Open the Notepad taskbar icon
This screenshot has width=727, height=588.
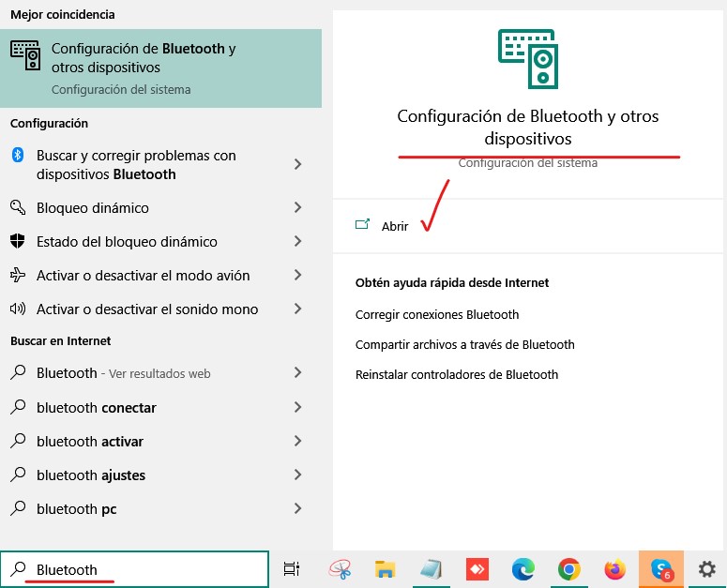(431, 568)
